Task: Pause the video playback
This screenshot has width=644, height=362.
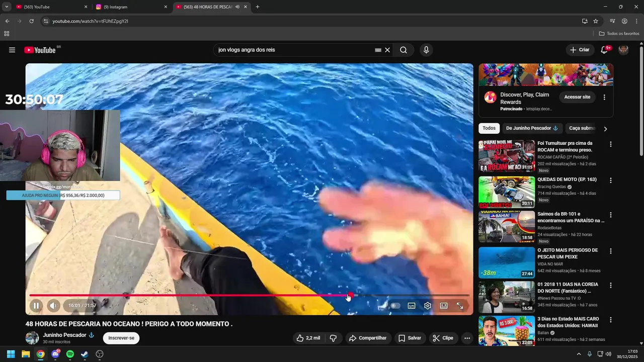Action: 36,305
